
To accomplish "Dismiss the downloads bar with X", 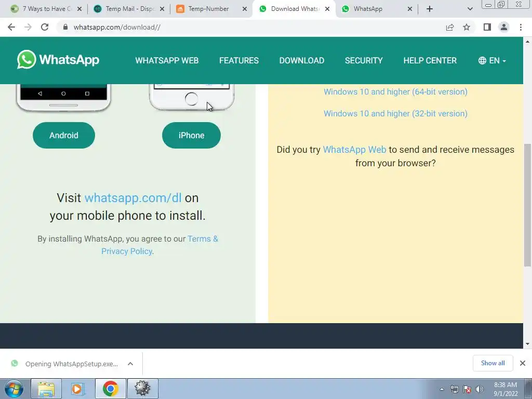I will click(x=523, y=363).
